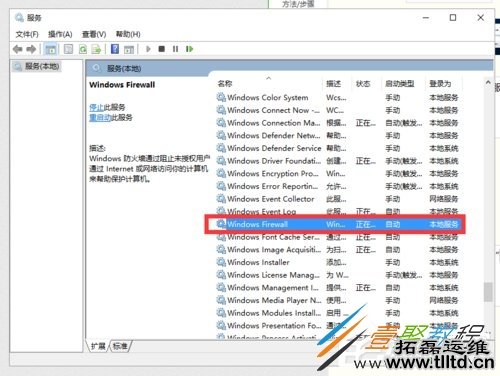This screenshot has width=500, height=376.
Task: Sort by the 名称 column header
Action: pos(225,83)
